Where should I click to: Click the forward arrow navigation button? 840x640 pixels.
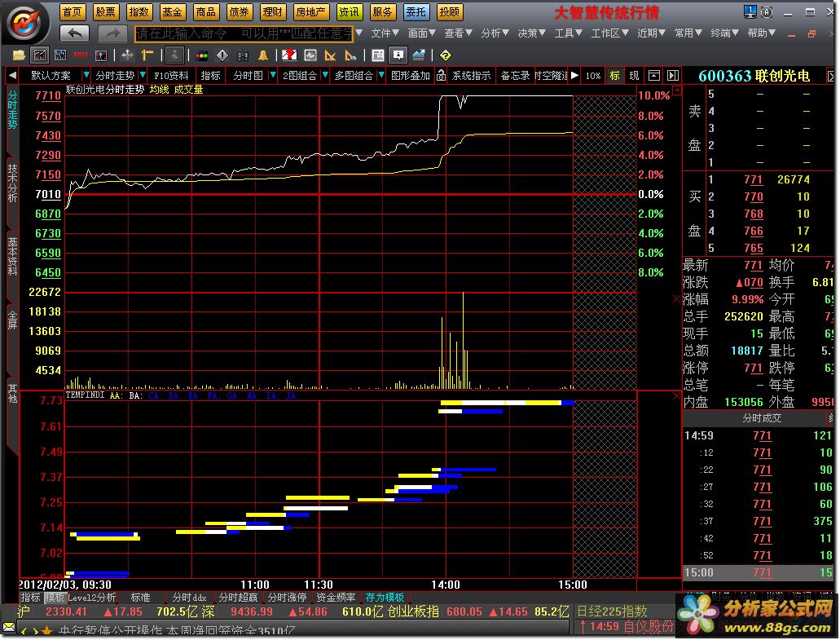click(113, 33)
